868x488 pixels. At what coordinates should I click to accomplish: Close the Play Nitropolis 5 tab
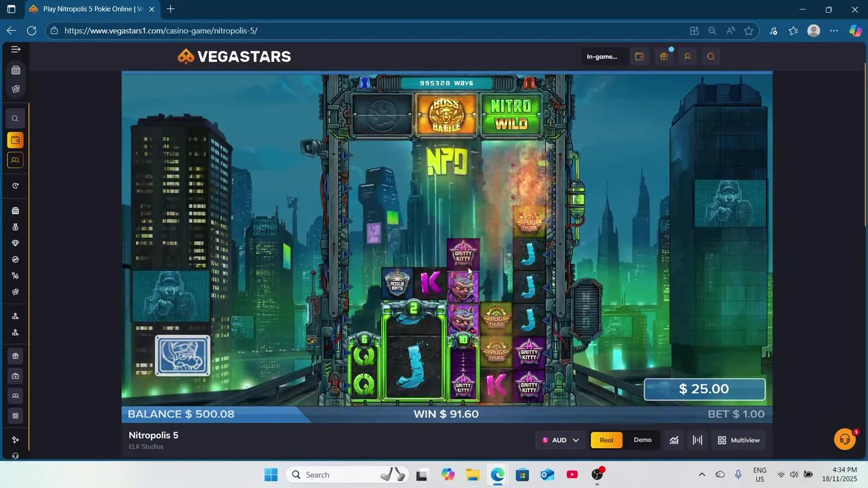[x=151, y=9]
